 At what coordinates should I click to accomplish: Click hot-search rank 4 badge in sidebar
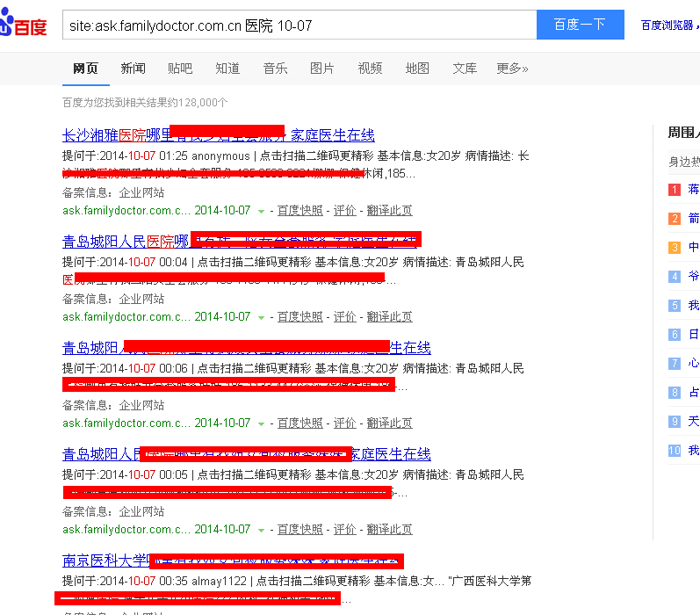click(675, 277)
